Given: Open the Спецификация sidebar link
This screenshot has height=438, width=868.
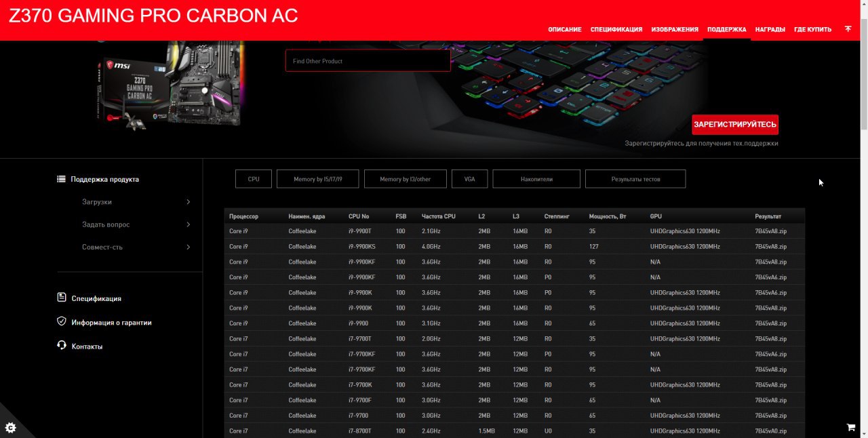Looking at the screenshot, I should 96,298.
